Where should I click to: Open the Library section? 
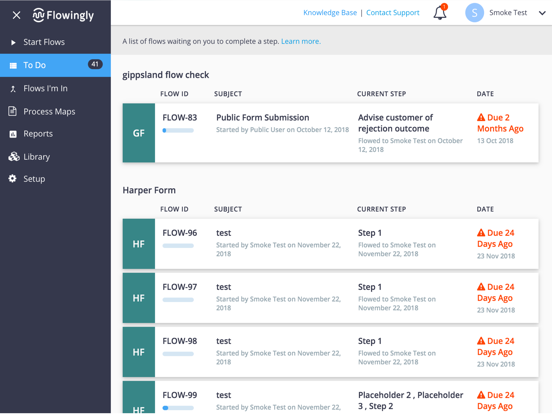pyautogui.click(x=55, y=157)
